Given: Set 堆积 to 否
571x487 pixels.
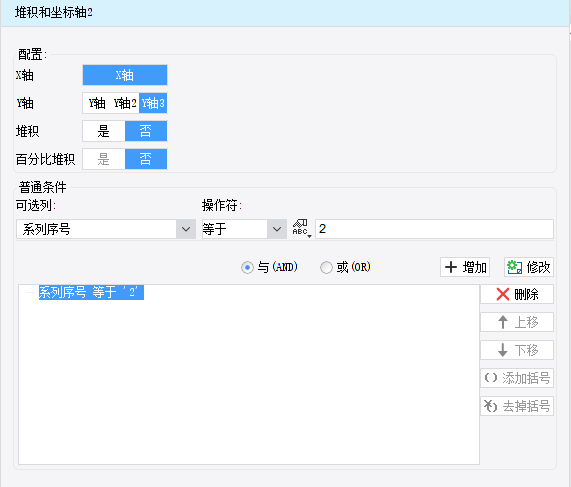Looking at the screenshot, I should [146, 131].
